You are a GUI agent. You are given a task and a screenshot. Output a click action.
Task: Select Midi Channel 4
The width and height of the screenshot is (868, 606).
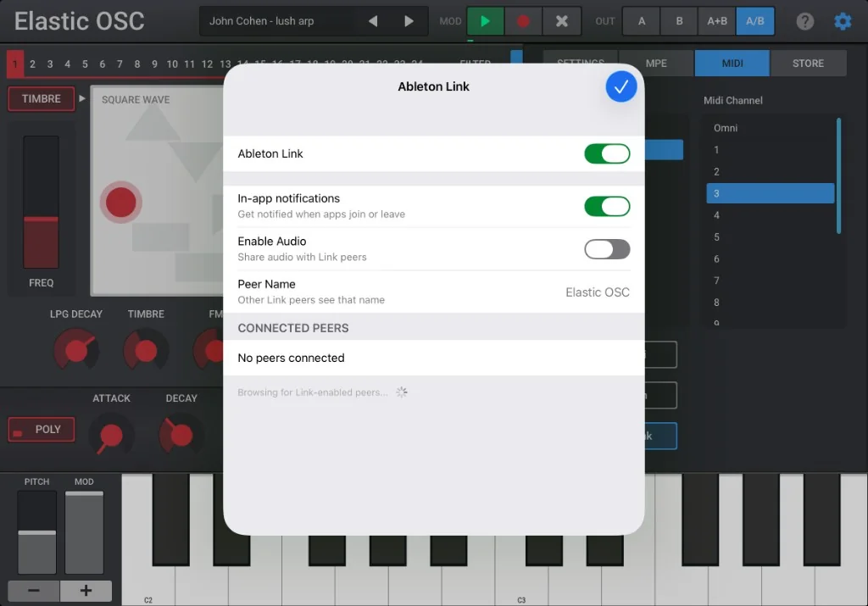click(x=770, y=215)
